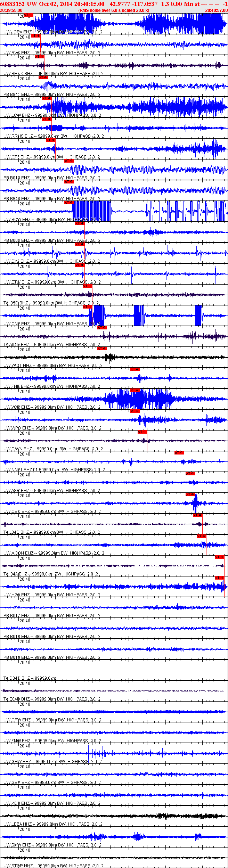Click the station label UW ON2 EHZ
This screenshot has height=868, width=228.
tap(17, 324)
